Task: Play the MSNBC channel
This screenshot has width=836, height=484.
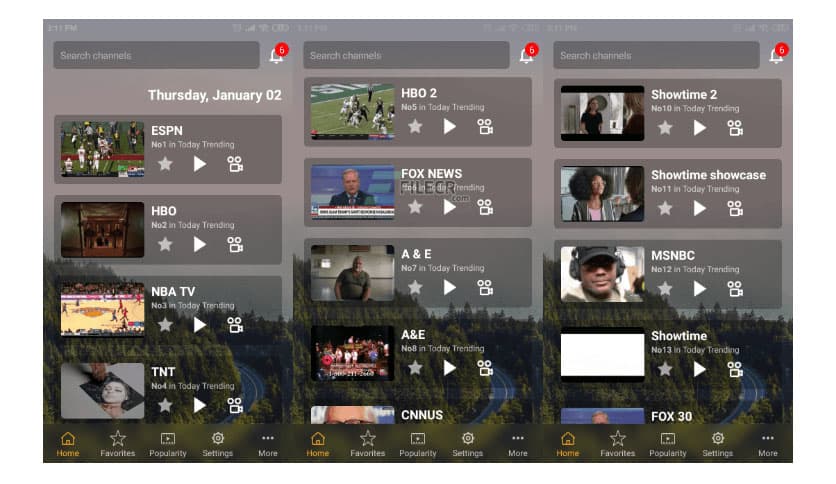Action: (700, 289)
